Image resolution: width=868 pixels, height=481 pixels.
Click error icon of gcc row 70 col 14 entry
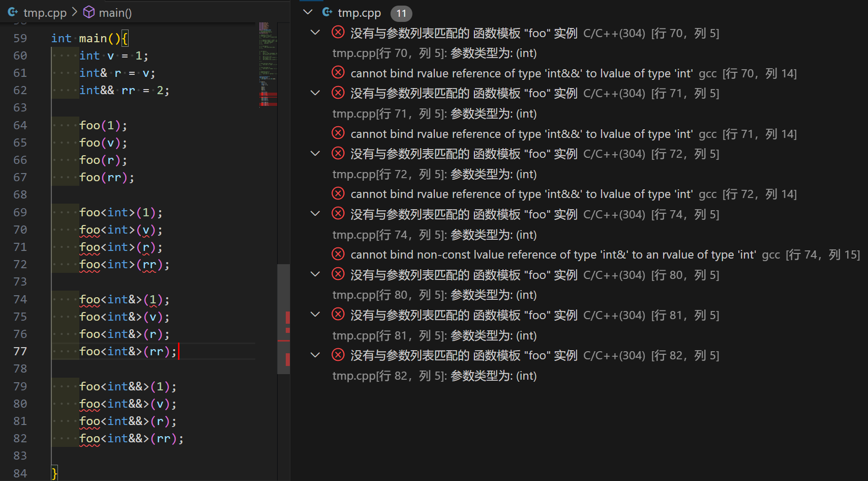(x=338, y=73)
